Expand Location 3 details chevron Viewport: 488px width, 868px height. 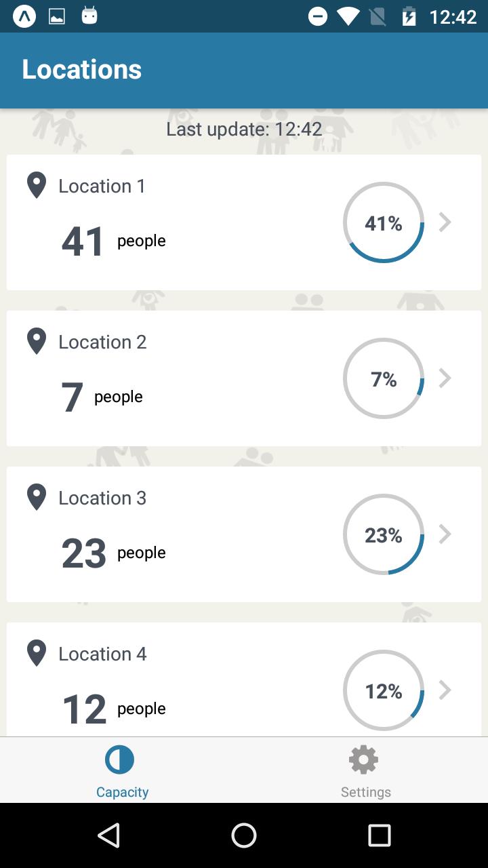pyautogui.click(x=445, y=534)
